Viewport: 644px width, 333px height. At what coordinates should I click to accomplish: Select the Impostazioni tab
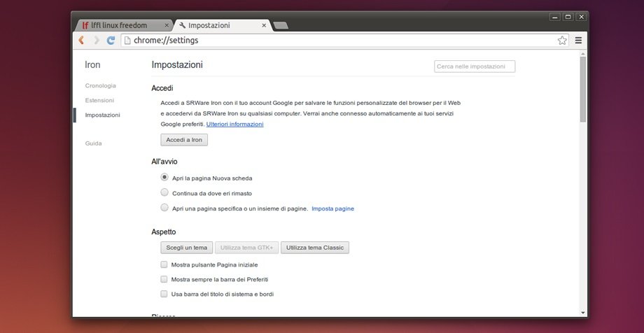(x=222, y=25)
